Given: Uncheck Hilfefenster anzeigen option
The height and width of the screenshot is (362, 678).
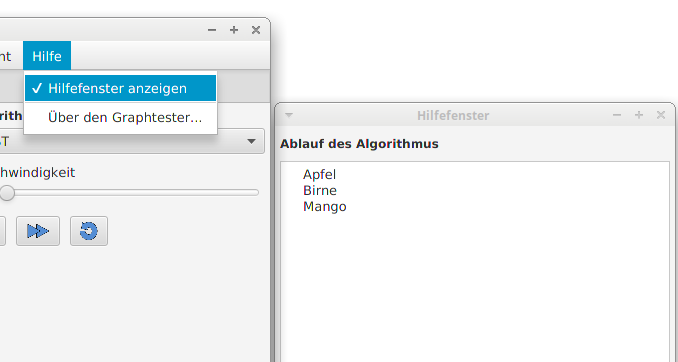Looking at the screenshot, I should (x=120, y=88).
